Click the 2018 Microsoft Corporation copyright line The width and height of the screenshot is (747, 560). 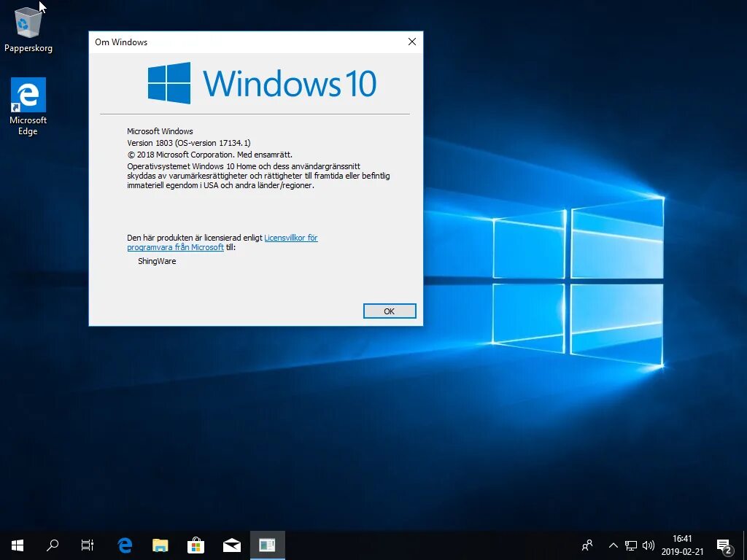tap(209, 155)
